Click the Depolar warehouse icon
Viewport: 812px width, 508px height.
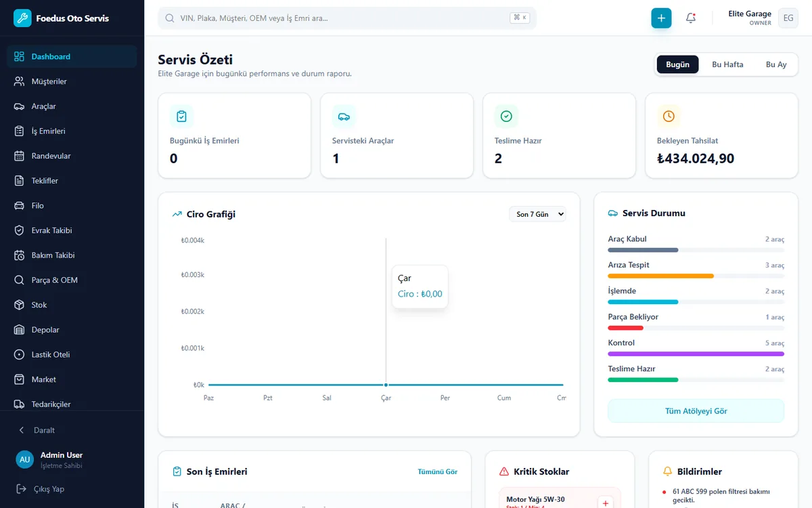click(19, 330)
